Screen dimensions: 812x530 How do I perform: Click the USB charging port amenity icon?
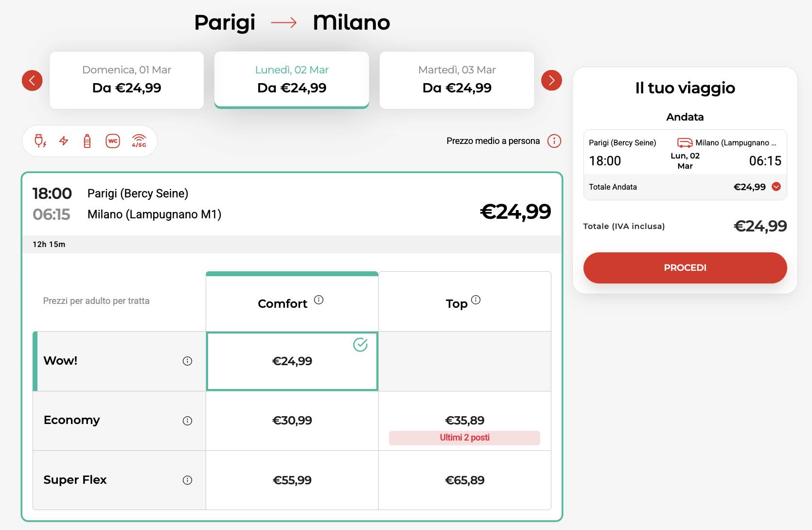click(x=41, y=141)
